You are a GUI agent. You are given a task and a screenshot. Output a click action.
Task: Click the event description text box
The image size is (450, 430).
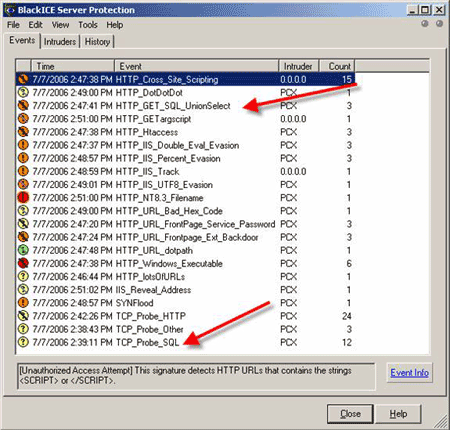[196, 377]
